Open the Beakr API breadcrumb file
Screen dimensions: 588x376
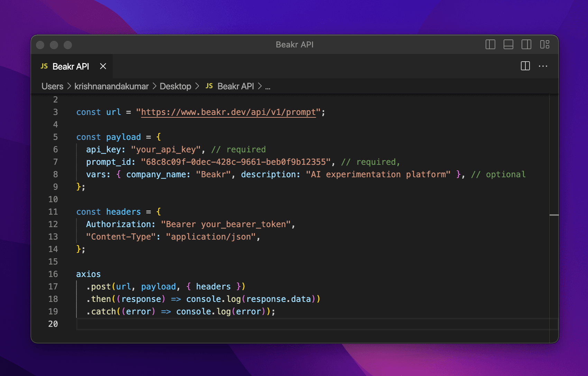pyautogui.click(x=236, y=86)
